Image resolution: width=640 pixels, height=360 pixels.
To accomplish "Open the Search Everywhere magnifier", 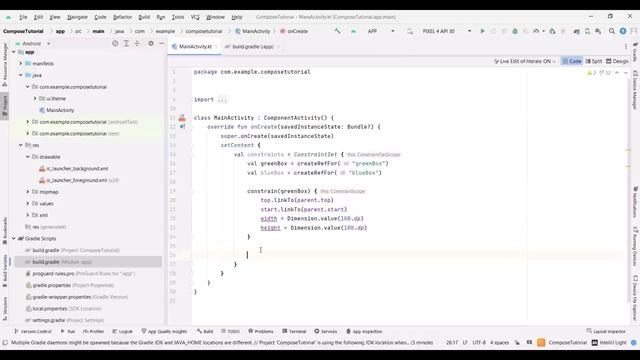I will coord(612,31).
